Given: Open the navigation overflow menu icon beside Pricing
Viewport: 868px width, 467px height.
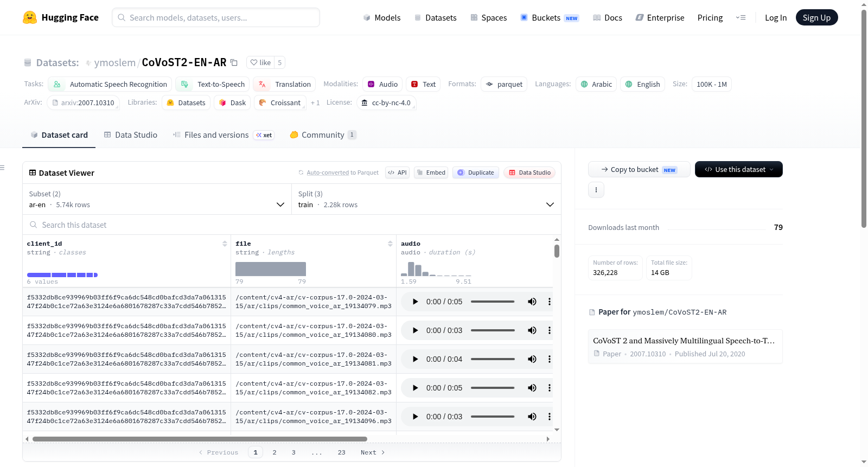Looking at the screenshot, I should [741, 17].
